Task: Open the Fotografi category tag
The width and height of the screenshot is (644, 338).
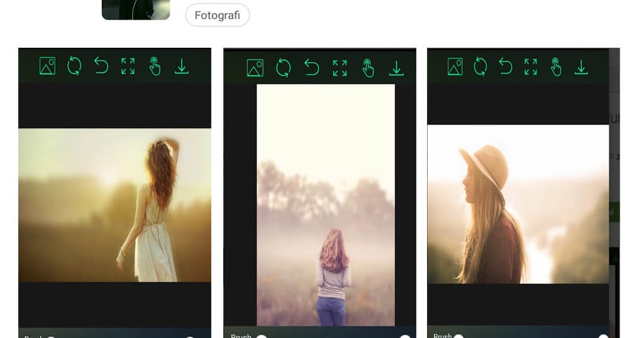Action: tap(217, 15)
